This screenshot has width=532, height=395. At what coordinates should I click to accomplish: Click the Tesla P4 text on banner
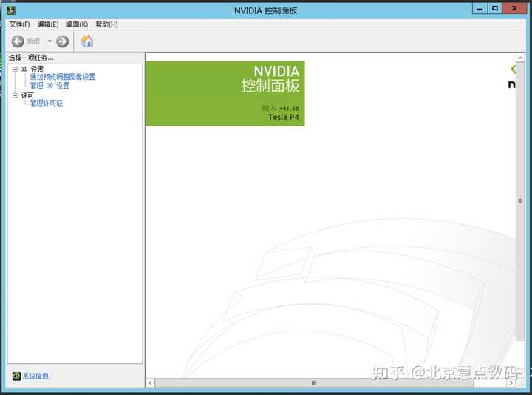[284, 117]
